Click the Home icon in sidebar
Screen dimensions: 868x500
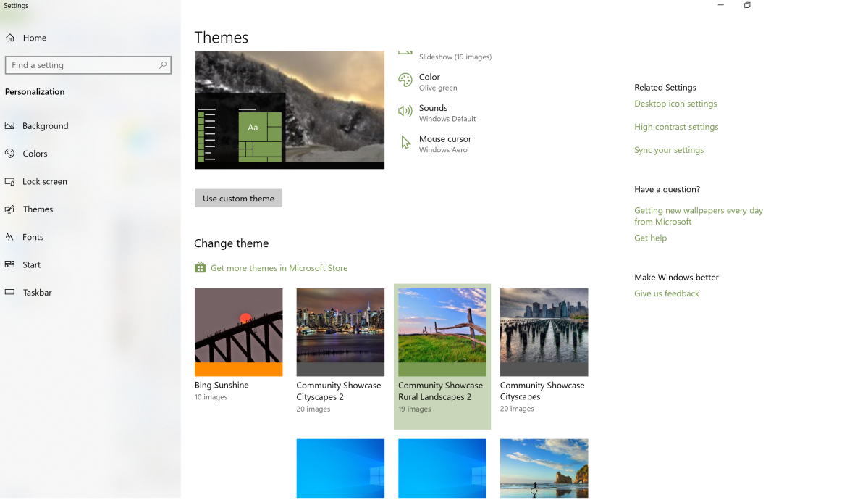pyautogui.click(x=10, y=38)
